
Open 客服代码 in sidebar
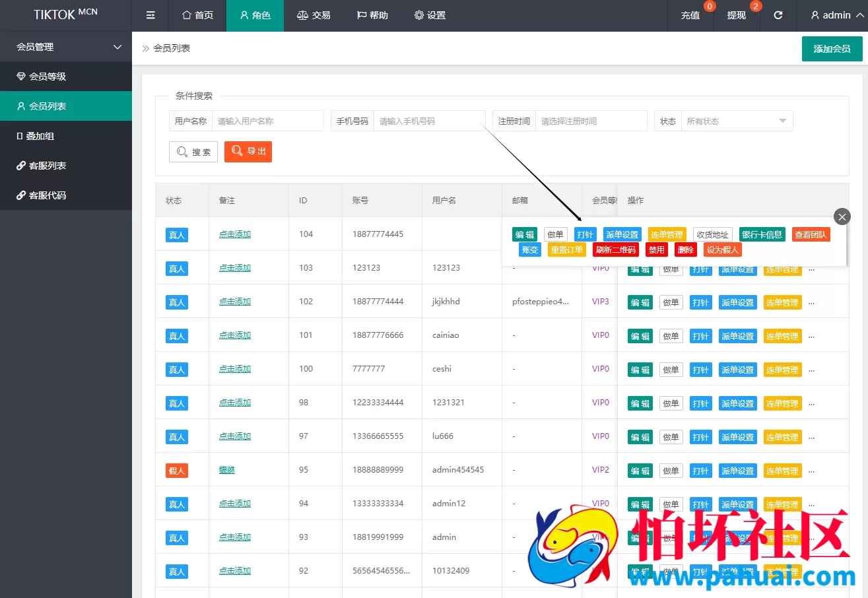coord(66,195)
